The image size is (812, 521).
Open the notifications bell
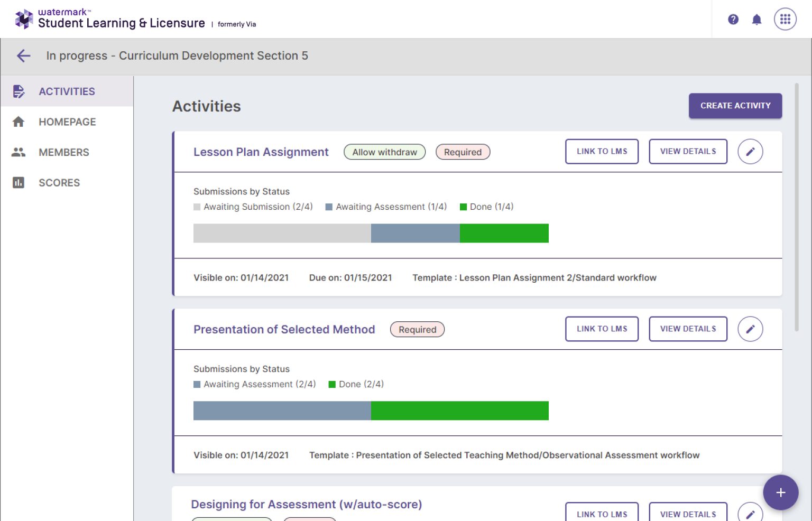756,19
